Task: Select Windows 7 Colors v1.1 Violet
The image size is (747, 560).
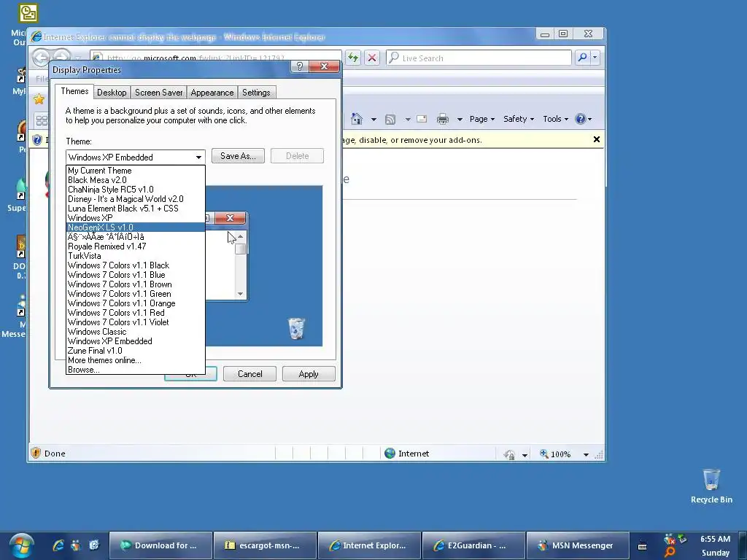Action: click(x=136, y=322)
